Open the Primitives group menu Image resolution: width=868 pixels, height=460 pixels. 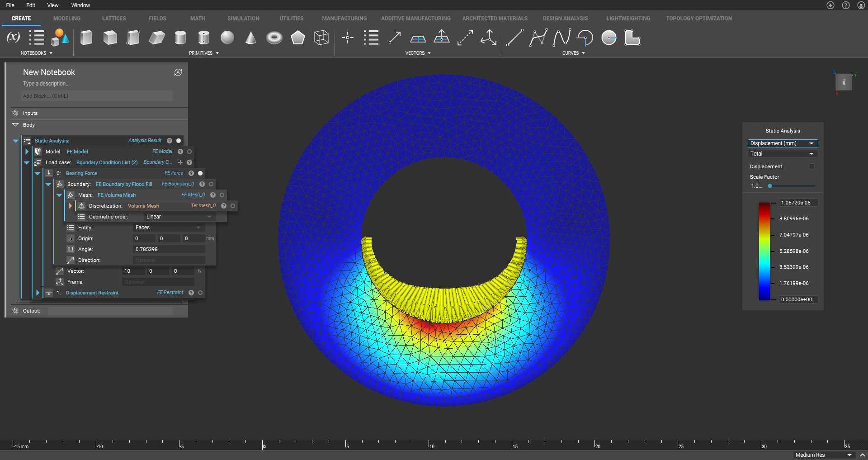[204, 53]
